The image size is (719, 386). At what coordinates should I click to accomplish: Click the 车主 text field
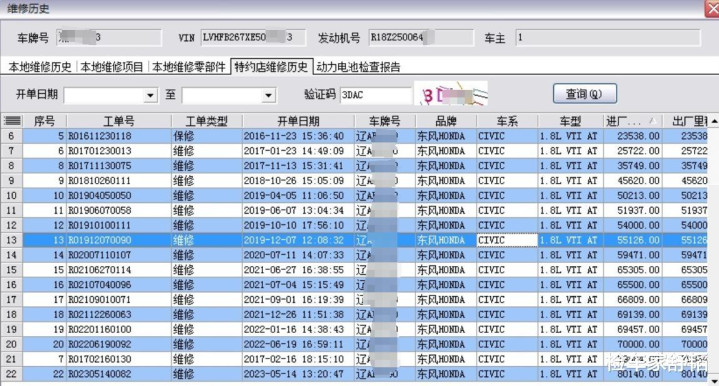(x=608, y=38)
